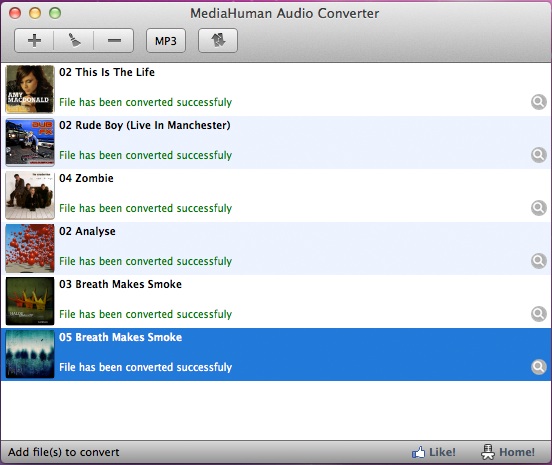Select track 02 Rude Boy (Live In Manchester)

(144, 125)
